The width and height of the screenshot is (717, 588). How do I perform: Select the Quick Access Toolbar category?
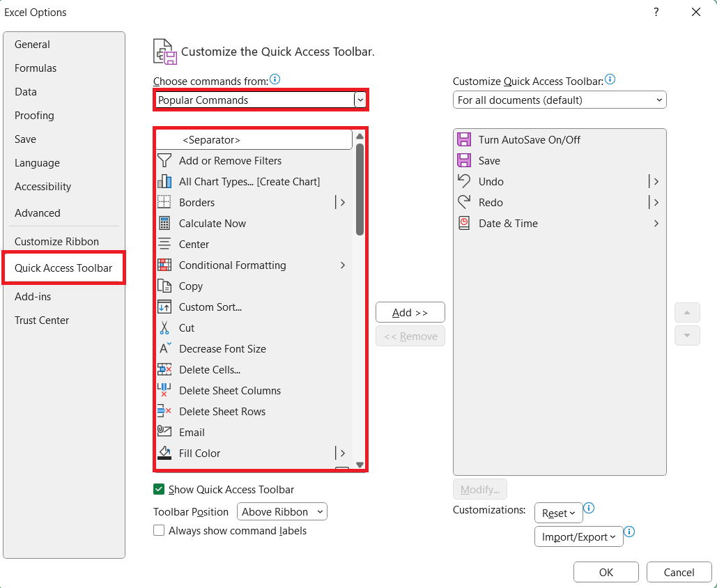click(x=63, y=268)
